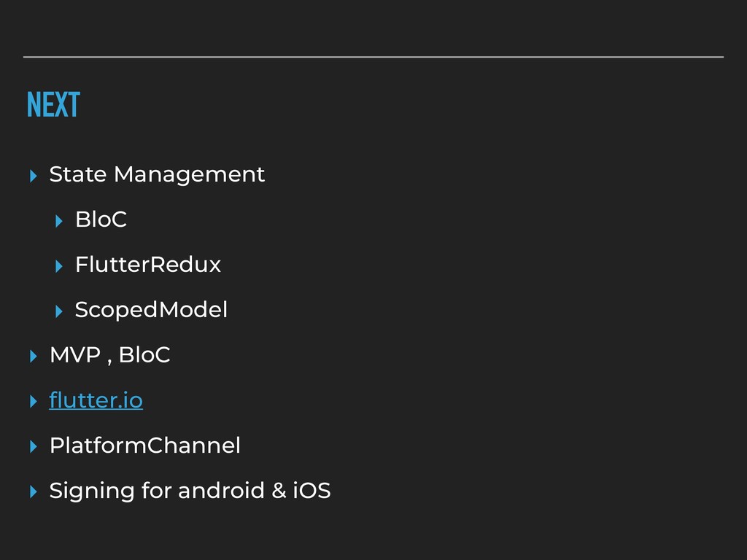
Task: Select the PlatformChannel text
Action: [x=145, y=446]
